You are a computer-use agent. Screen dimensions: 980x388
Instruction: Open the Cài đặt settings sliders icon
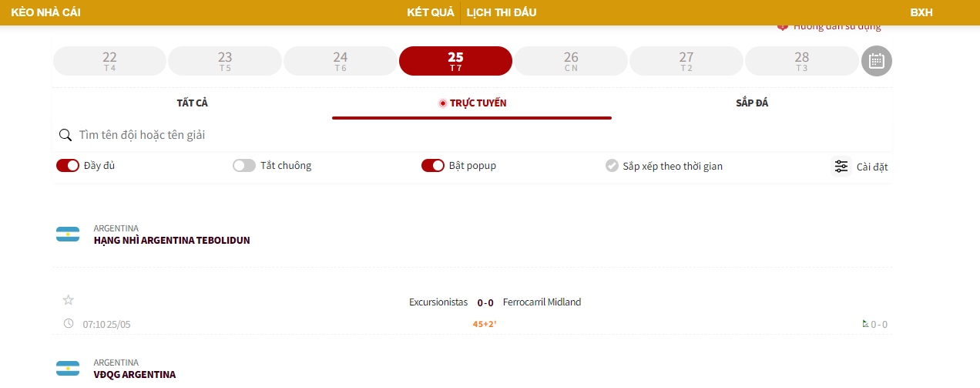pyautogui.click(x=841, y=166)
